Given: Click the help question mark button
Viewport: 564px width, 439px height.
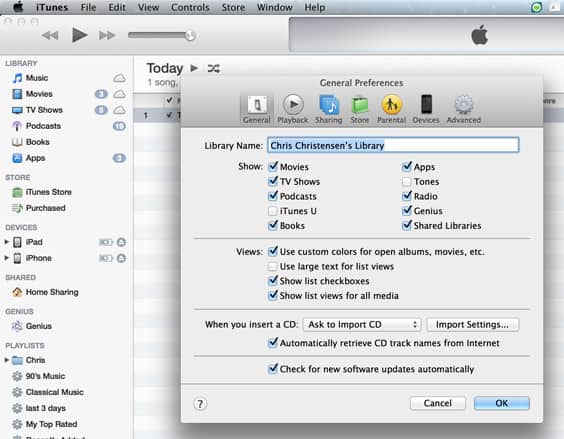Looking at the screenshot, I should [x=200, y=404].
